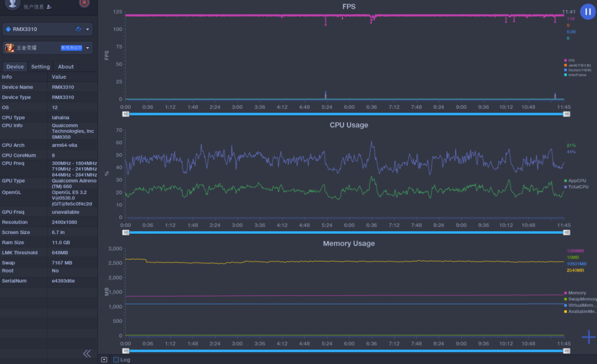
Task: Switch to the Device tab
Action: tap(15, 67)
